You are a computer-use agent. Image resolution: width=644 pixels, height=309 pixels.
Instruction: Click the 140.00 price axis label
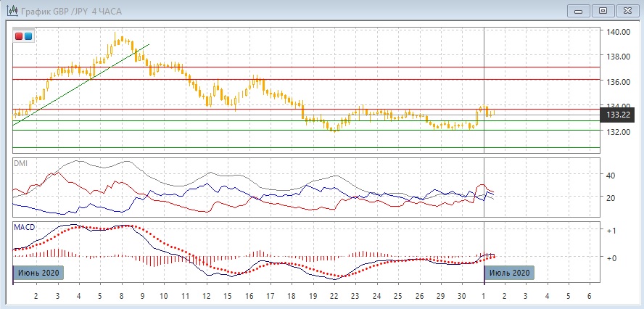click(618, 33)
